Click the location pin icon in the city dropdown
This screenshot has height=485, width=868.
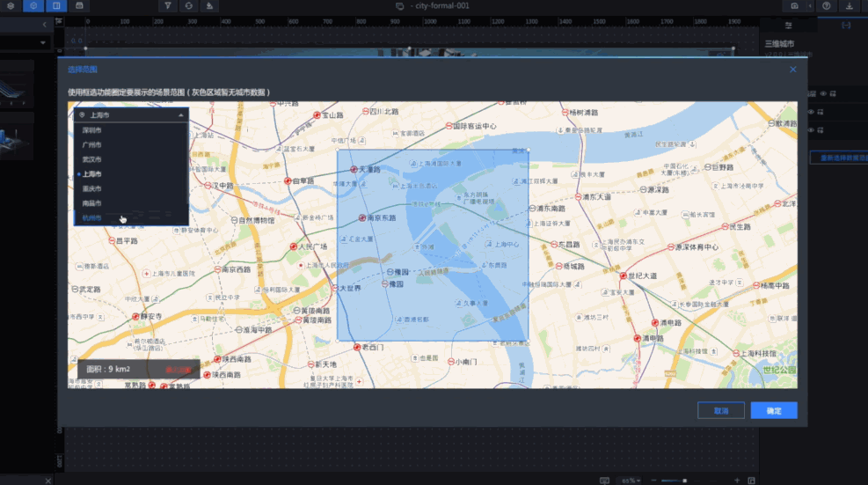point(82,114)
